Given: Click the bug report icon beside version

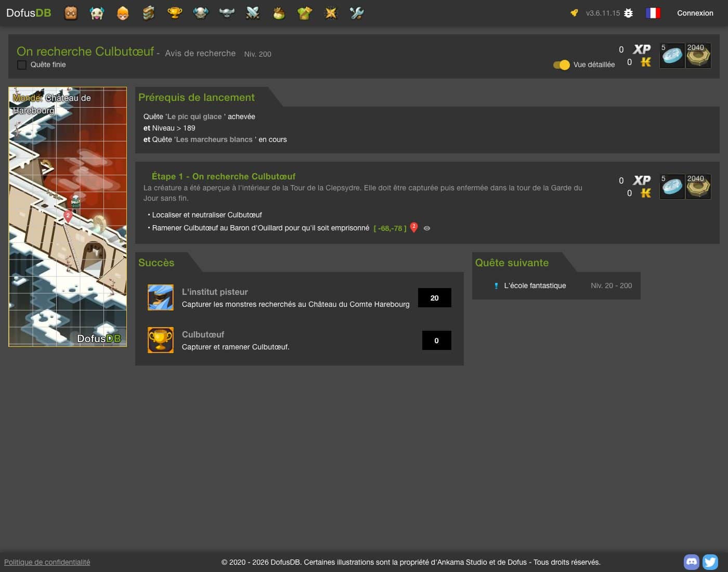Looking at the screenshot, I should click(628, 13).
